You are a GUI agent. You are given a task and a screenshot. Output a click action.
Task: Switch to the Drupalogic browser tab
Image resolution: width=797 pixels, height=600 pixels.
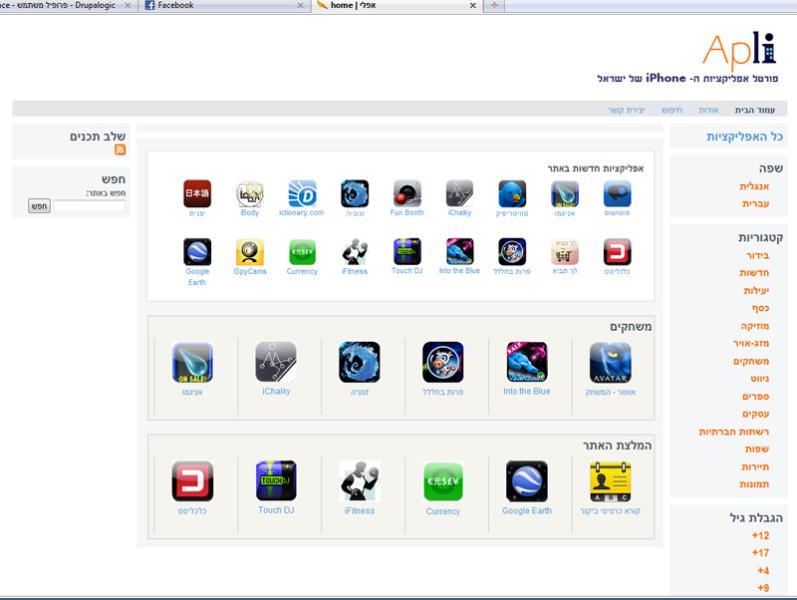click(64, 6)
